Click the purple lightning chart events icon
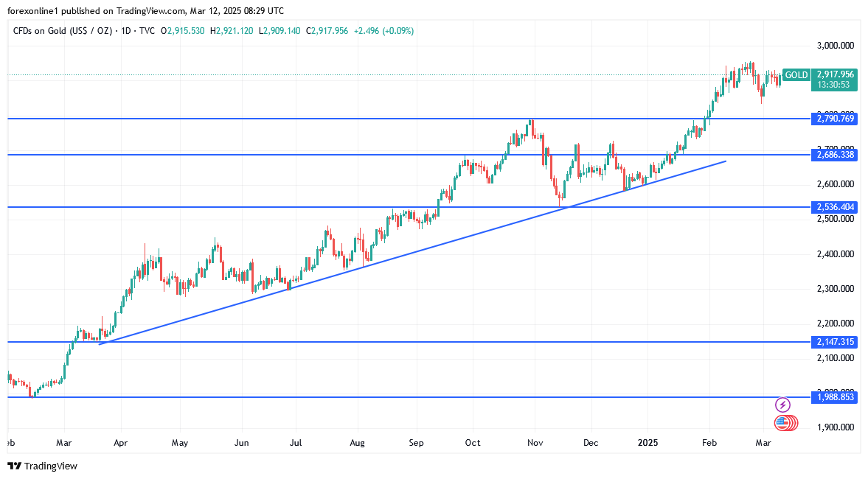 tap(782, 404)
